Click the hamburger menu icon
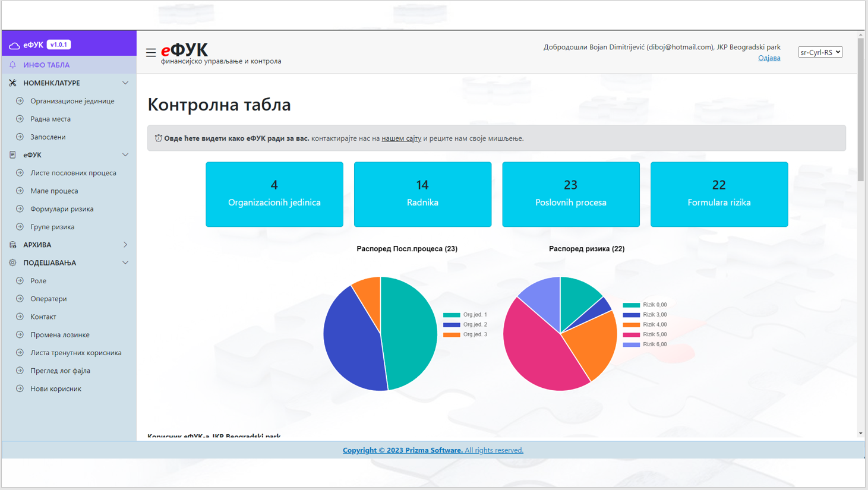Image resolution: width=868 pixels, height=490 pixels. pos(151,53)
